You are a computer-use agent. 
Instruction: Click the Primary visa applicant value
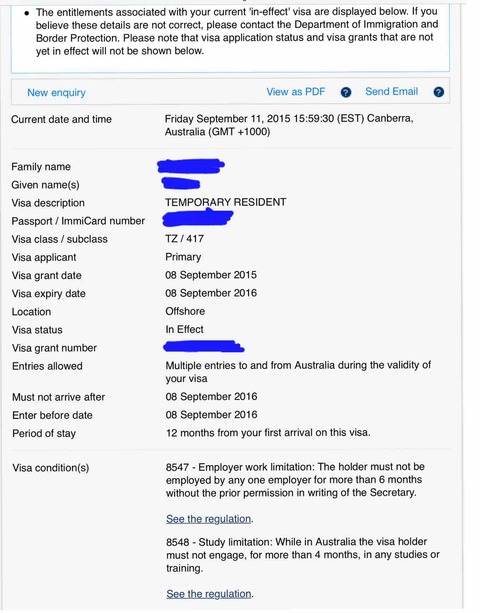[183, 257]
